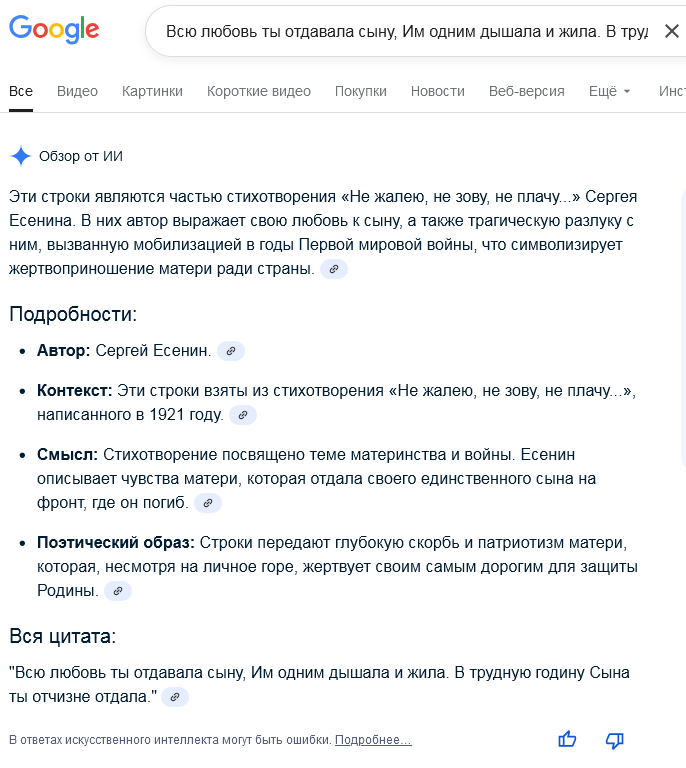Open source link after Контекст item
Image resolution: width=686 pixels, height=768 pixels.
point(243,415)
